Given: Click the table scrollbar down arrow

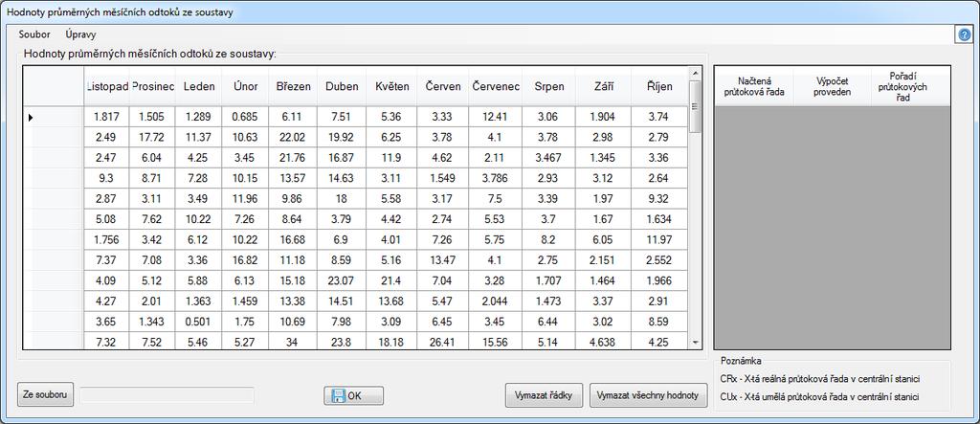Looking at the screenshot, I should pos(695,343).
